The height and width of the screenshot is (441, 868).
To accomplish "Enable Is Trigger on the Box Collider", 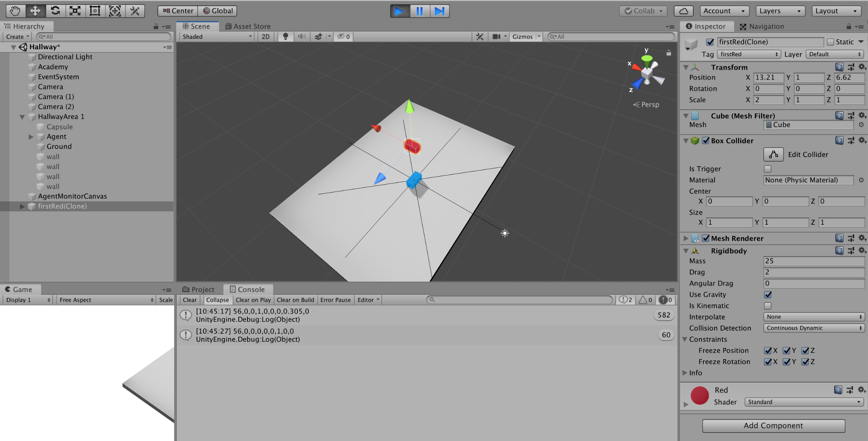I will click(x=768, y=169).
